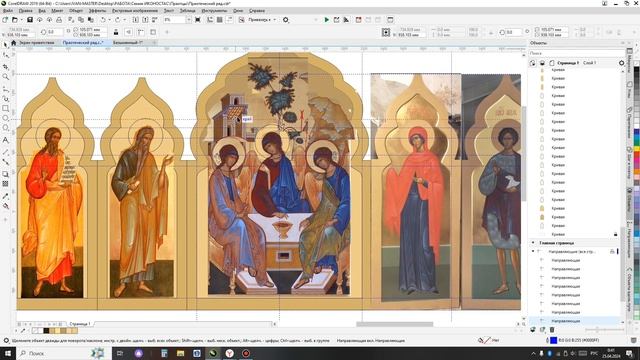
Task: Select the Crop tool
Action: [5, 67]
